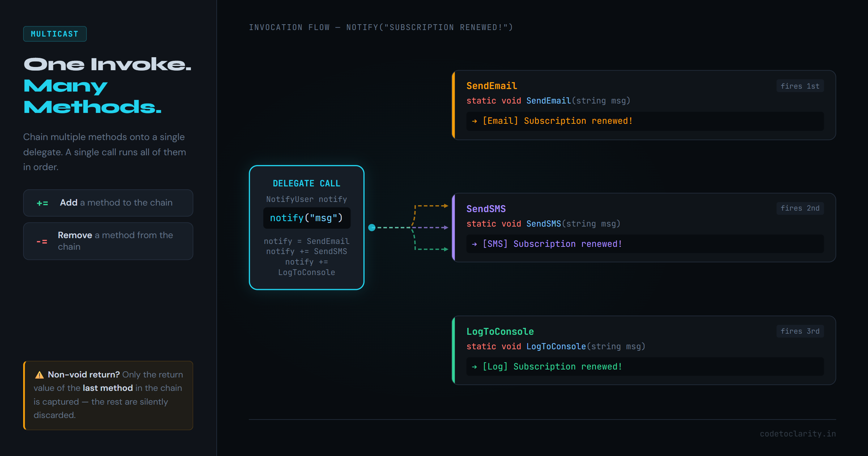Click the orange dashed arrow leading to SendEmail
The width and height of the screenshot is (868, 456).
pyautogui.click(x=430, y=206)
